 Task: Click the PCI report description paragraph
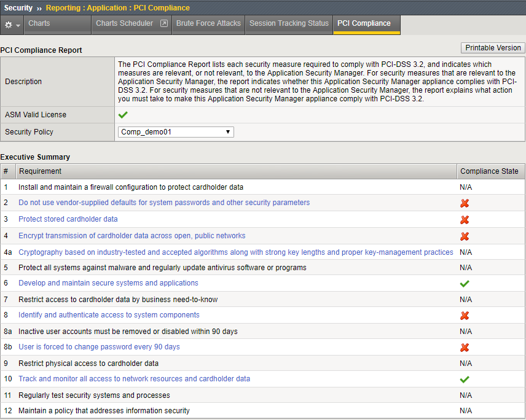coord(318,82)
